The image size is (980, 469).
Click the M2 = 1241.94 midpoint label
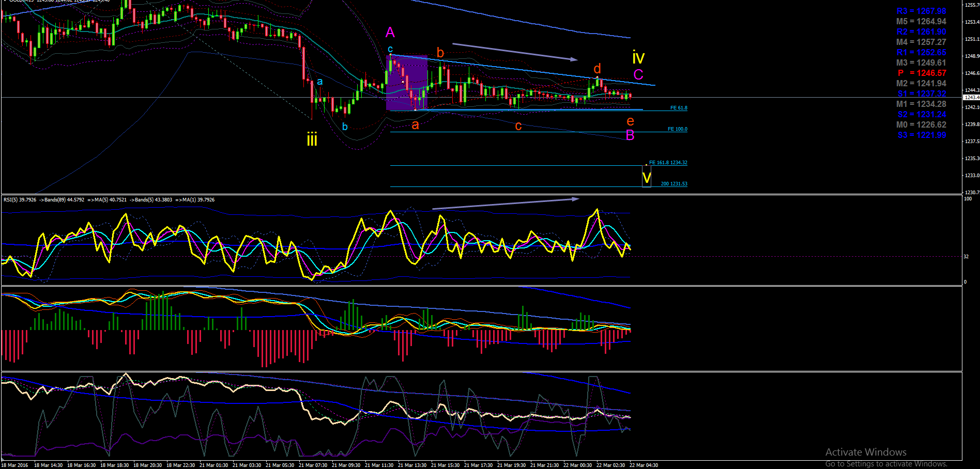pos(921,84)
